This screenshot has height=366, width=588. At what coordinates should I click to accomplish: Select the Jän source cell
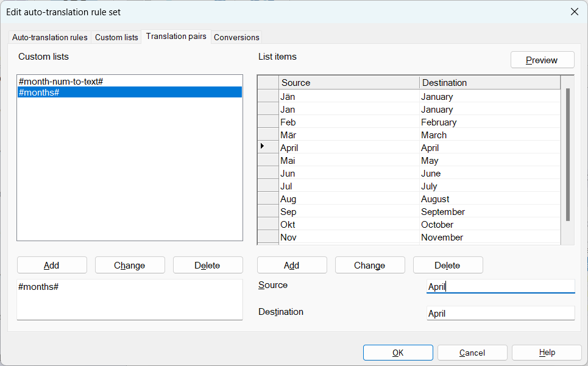[349, 97]
